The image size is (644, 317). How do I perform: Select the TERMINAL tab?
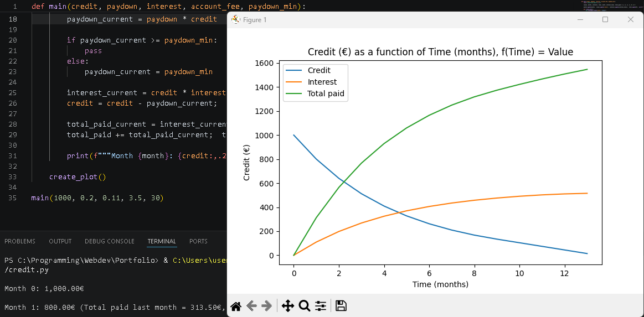pyautogui.click(x=162, y=241)
